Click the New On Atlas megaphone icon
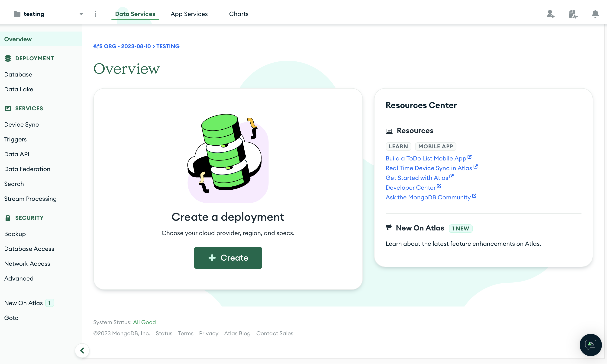 point(389,228)
